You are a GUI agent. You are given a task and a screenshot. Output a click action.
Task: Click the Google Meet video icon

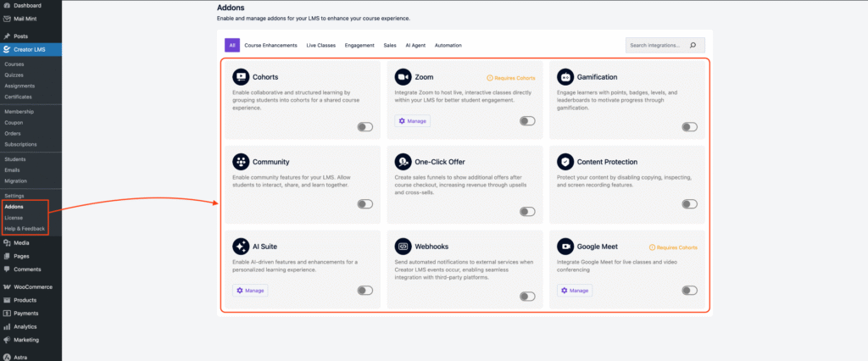[x=565, y=247]
